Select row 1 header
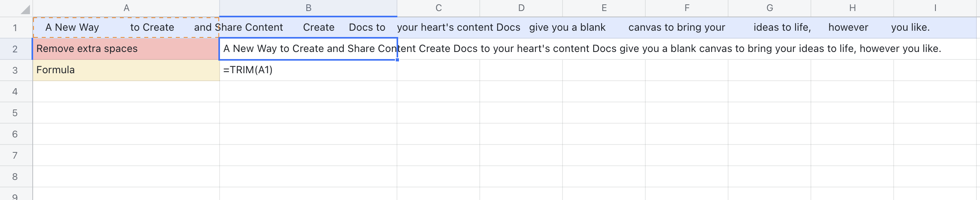This screenshot has height=200, width=980. click(15, 28)
